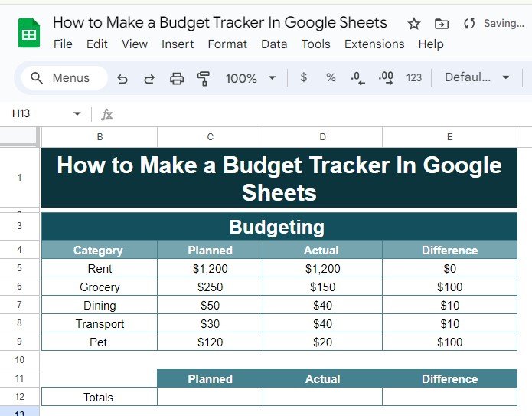
Task: Select empty Totals Difference cell E12
Action: (449, 397)
